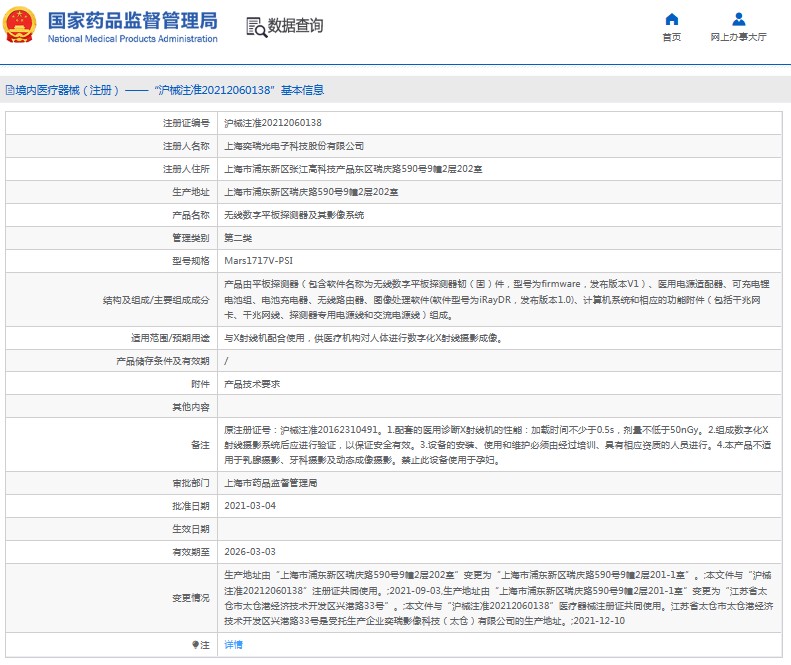
Task: Select the 注册人住所 address value
Action: click(353, 169)
